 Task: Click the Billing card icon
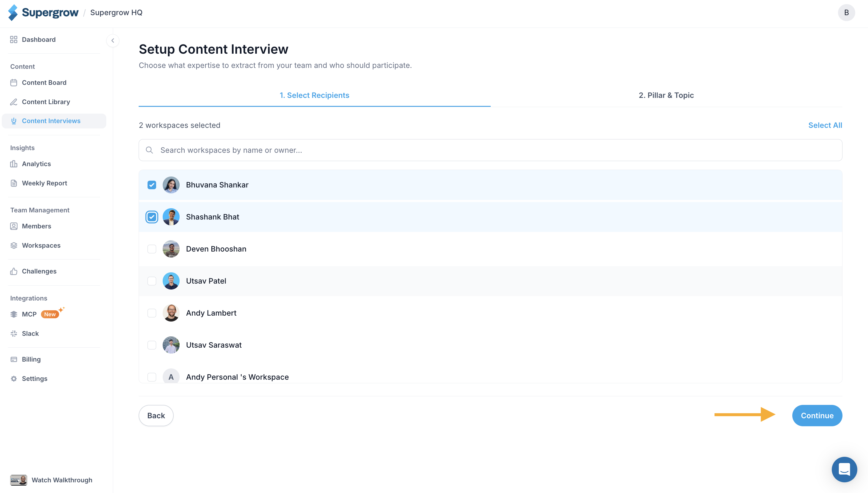coord(14,359)
